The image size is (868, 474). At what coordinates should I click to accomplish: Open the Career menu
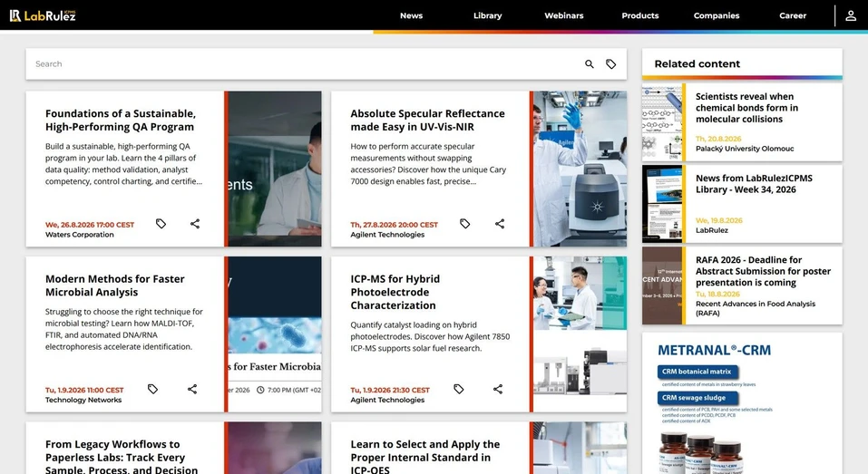793,15
